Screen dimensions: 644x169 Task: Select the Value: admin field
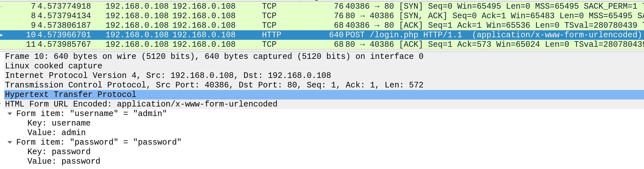click(x=57, y=133)
